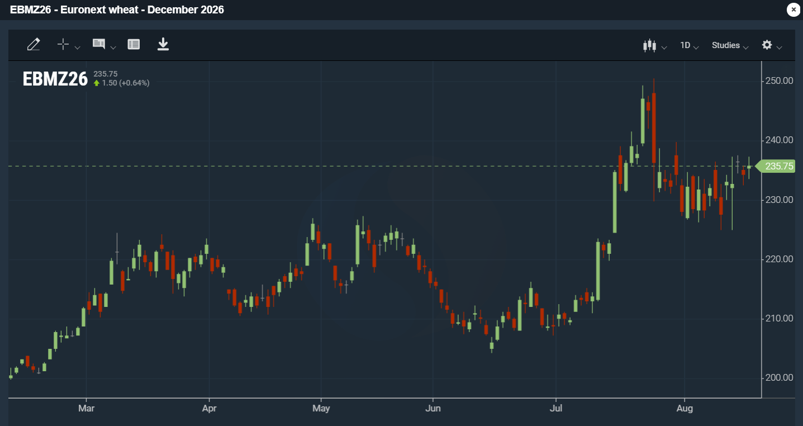The width and height of the screenshot is (803, 426).
Task: Click the annotation callout tool icon
Action: click(x=99, y=44)
